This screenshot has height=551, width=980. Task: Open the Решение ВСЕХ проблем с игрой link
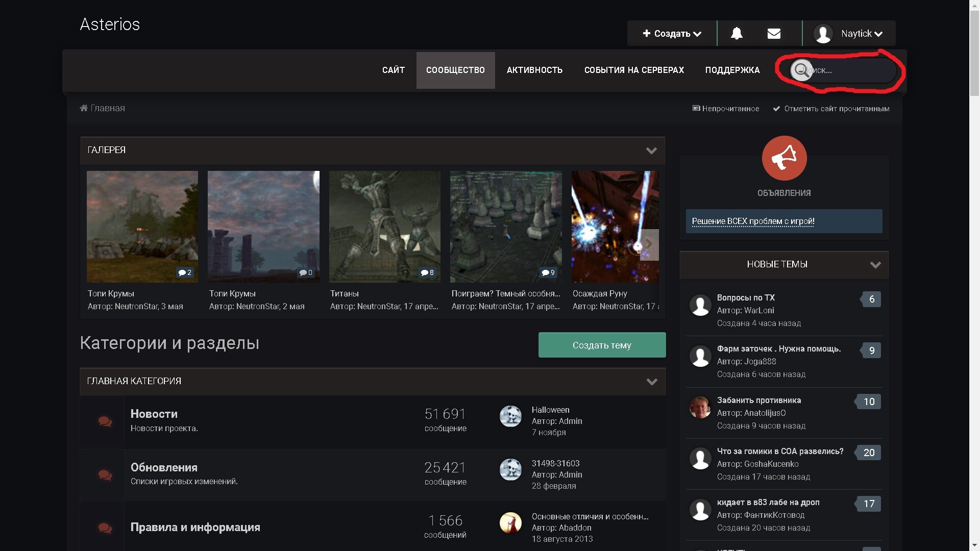click(753, 221)
